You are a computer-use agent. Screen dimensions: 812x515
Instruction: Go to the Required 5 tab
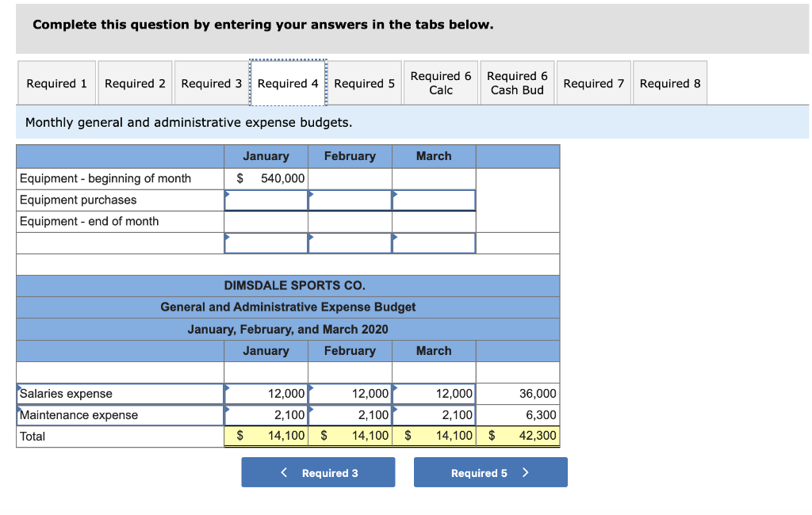[x=365, y=83]
